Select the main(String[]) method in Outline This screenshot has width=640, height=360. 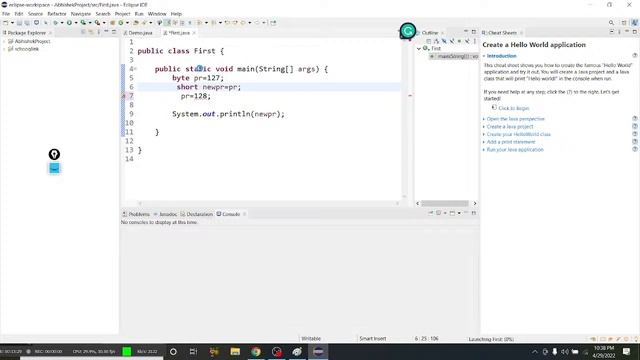(454, 56)
